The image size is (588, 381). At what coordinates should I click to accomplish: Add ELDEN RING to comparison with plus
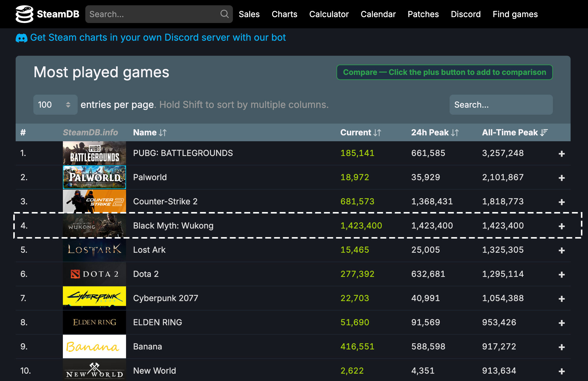pyautogui.click(x=561, y=323)
